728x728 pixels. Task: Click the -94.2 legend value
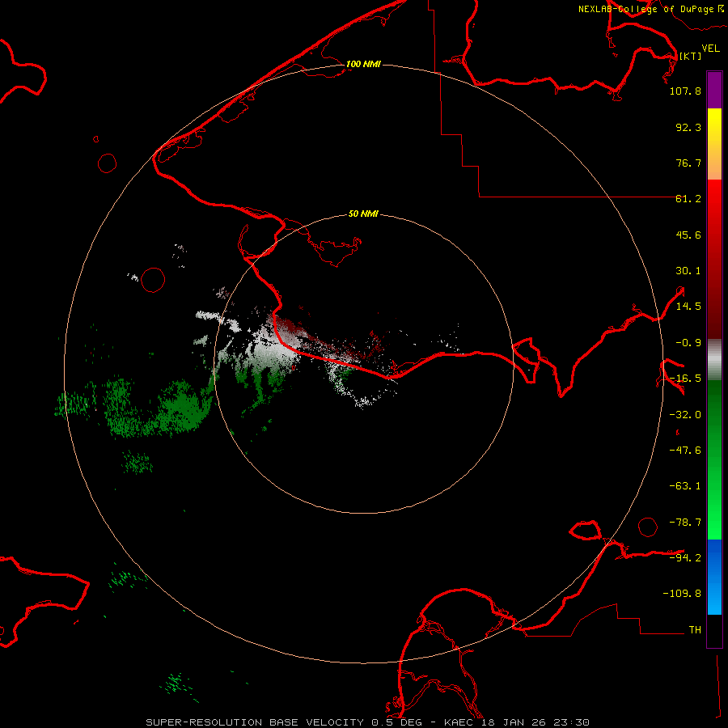click(x=685, y=557)
